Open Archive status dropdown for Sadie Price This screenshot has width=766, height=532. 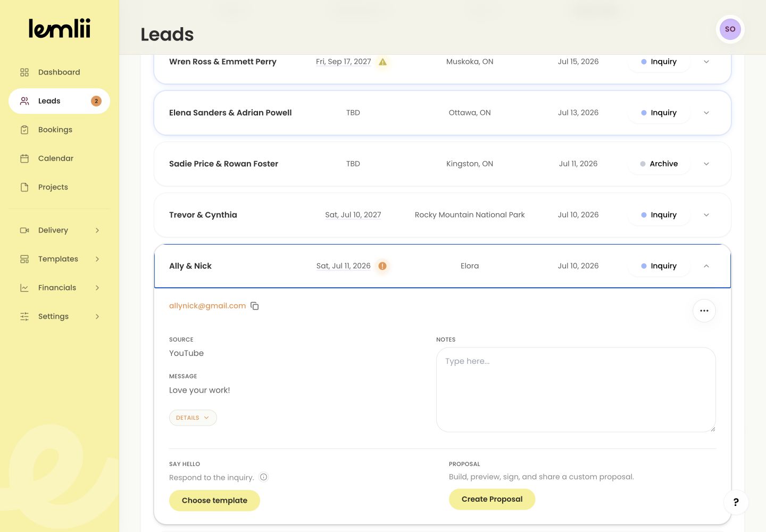pos(659,164)
